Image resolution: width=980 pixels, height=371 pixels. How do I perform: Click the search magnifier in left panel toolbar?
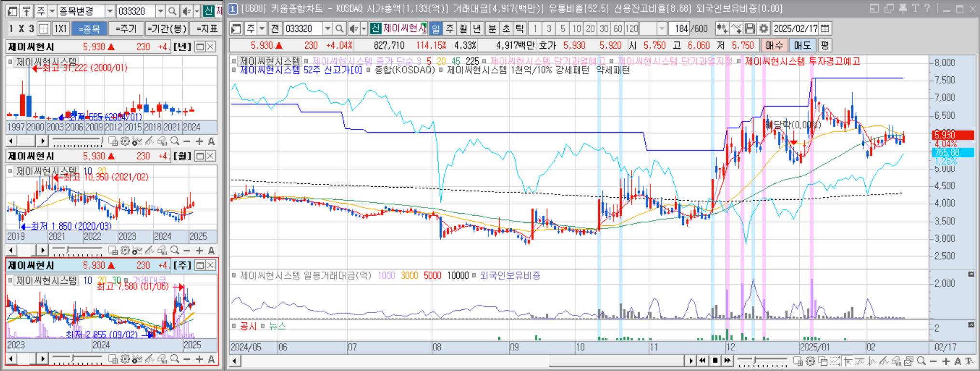(x=172, y=11)
